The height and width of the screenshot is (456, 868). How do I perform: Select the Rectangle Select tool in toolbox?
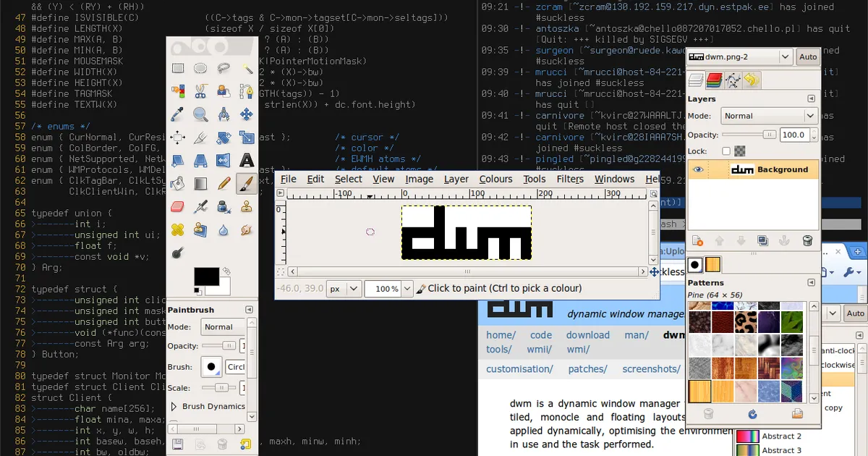(177, 68)
